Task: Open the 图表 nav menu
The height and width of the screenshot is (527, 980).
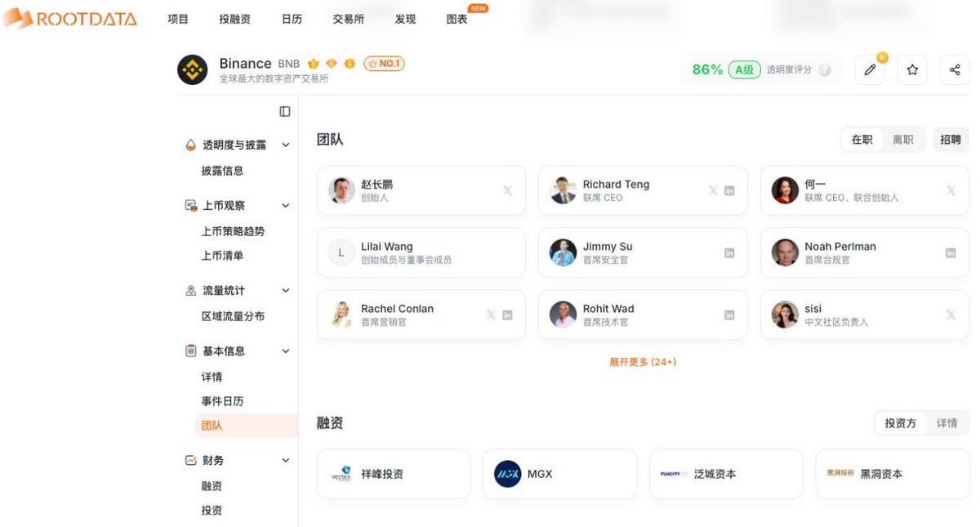Action: point(457,19)
